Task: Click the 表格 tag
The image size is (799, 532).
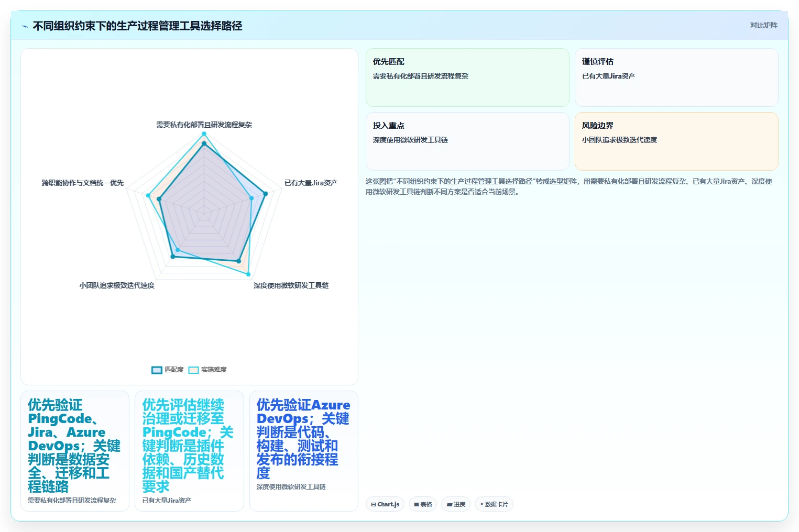Action: coord(423,504)
